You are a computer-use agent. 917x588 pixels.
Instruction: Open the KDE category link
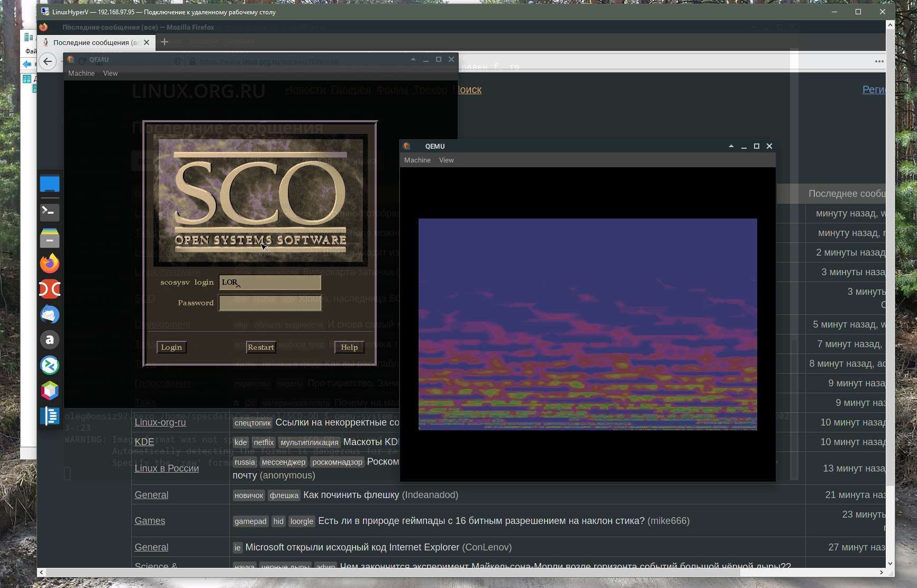[x=144, y=442]
